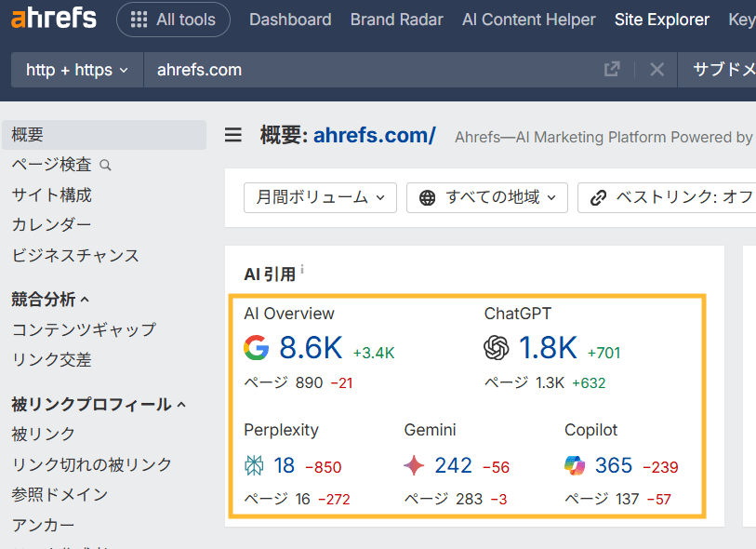This screenshot has width=756, height=549.
Task: Open the すべての地域 region dropdown
Action: click(x=486, y=197)
